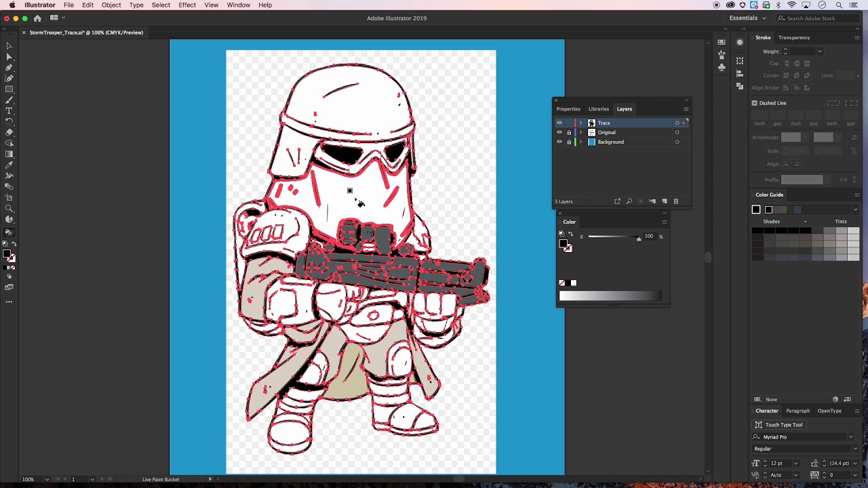Open the Myriad Pro font dropdown
Viewport: 868px width, 488px height.
851,437
